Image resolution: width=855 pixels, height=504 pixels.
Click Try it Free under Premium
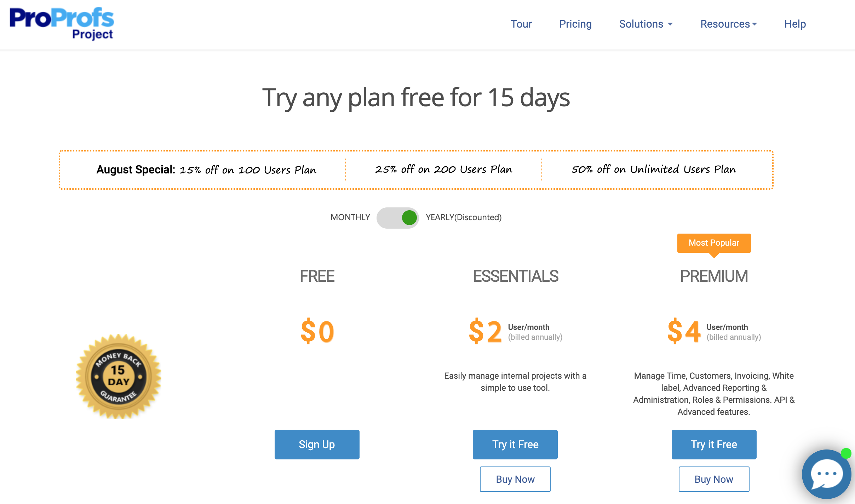coord(714,445)
